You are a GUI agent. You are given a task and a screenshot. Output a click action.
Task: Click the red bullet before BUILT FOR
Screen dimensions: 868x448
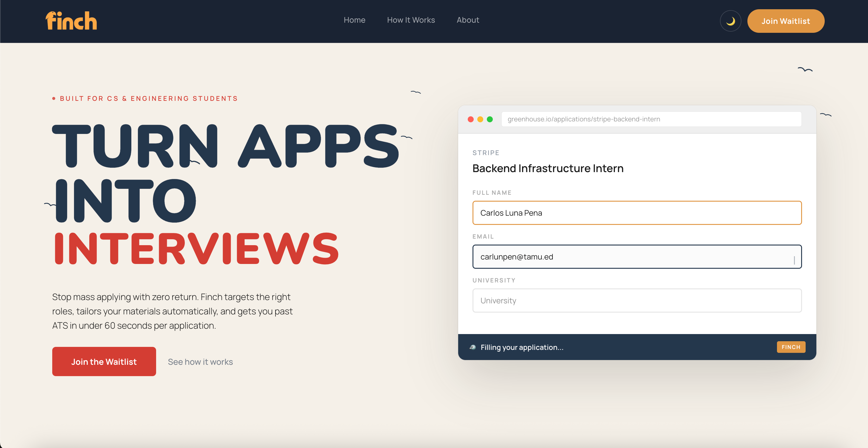[x=53, y=99]
